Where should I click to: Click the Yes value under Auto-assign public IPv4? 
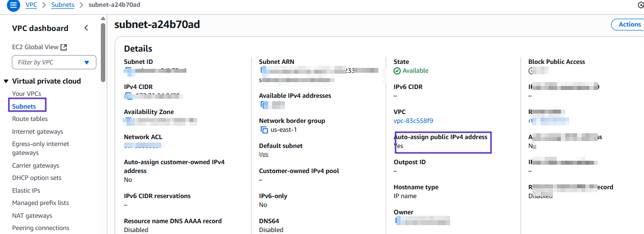coord(399,146)
